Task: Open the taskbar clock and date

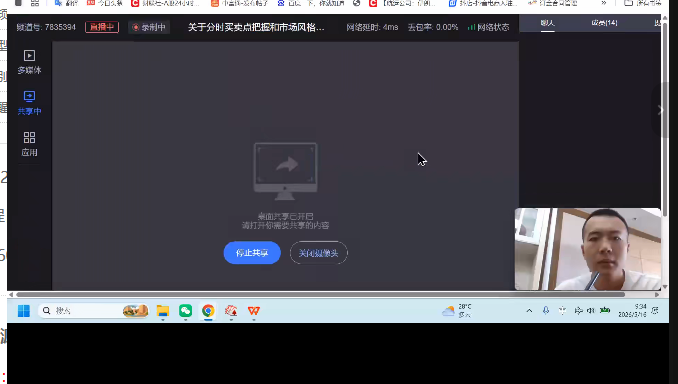Action: pos(632,310)
